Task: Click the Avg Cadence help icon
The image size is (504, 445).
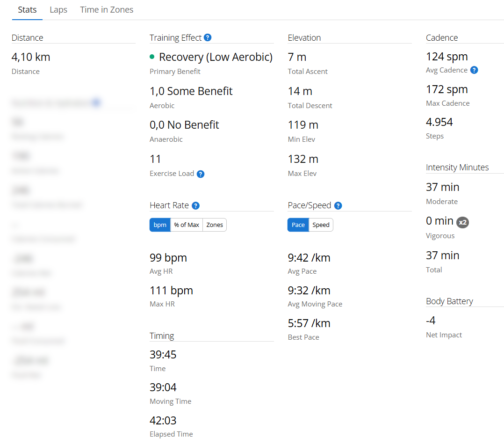Action: 474,70
